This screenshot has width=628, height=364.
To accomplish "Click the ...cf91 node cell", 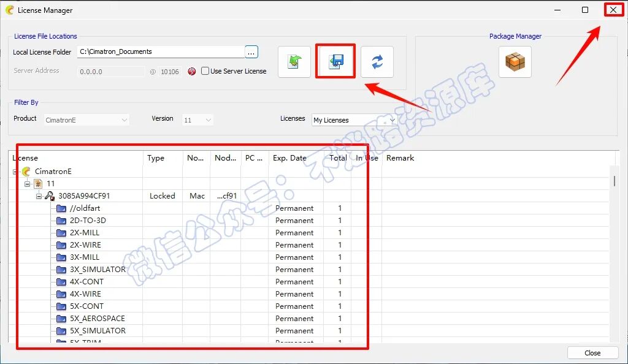I will pyautogui.click(x=227, y=196).
